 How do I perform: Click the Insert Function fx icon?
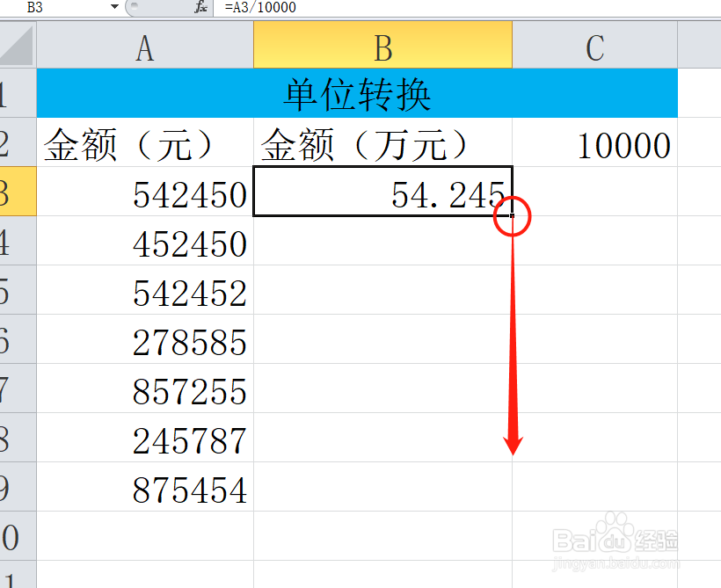coord(200,8)
